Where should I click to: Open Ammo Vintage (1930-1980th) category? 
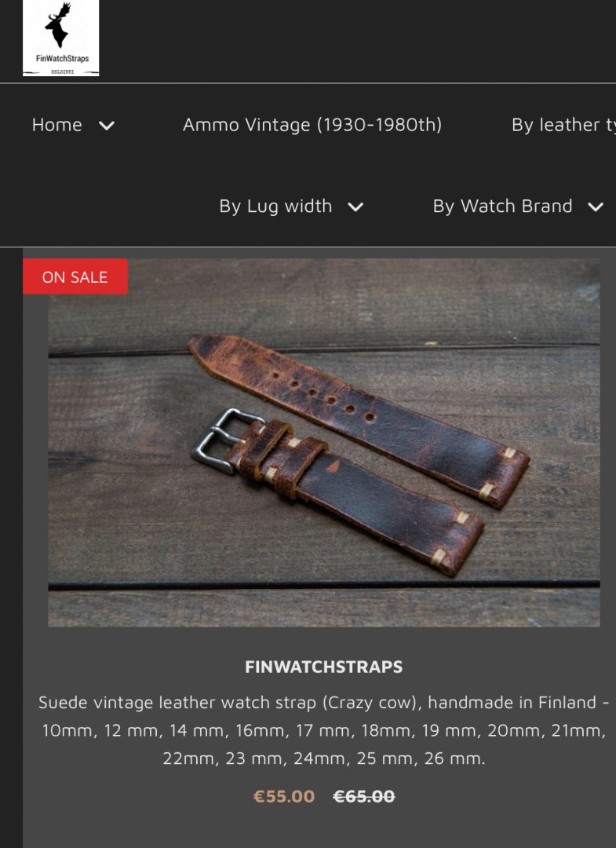pos(312,125)
